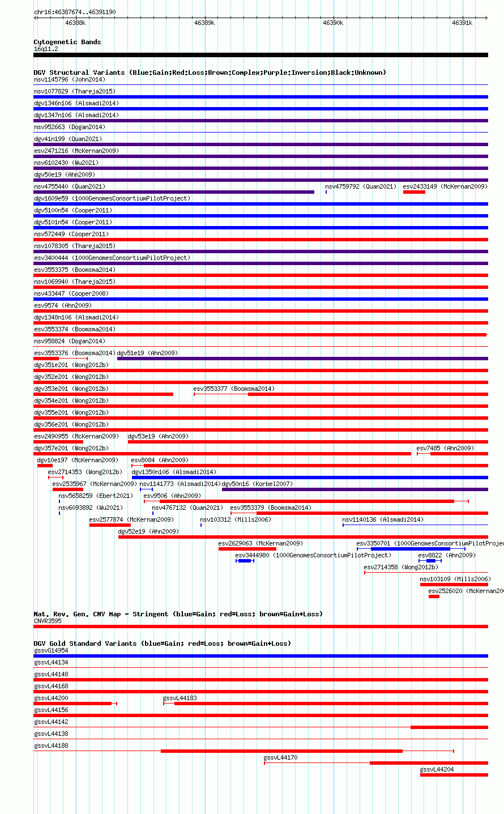Click the nsv4755440 (Quan2021) label
Image resolution: width=504 pixels, height=814 pixels.
tap(70, 186)
